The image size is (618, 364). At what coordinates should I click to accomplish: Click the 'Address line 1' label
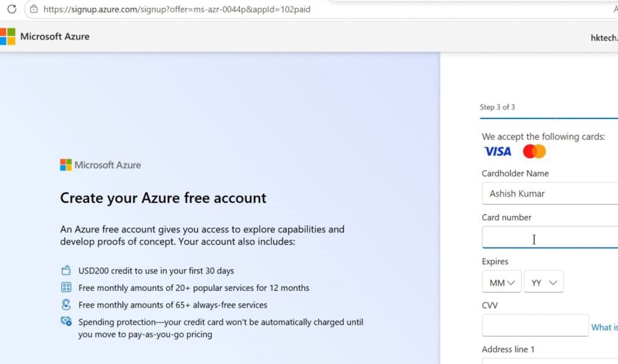pos(508,350)
